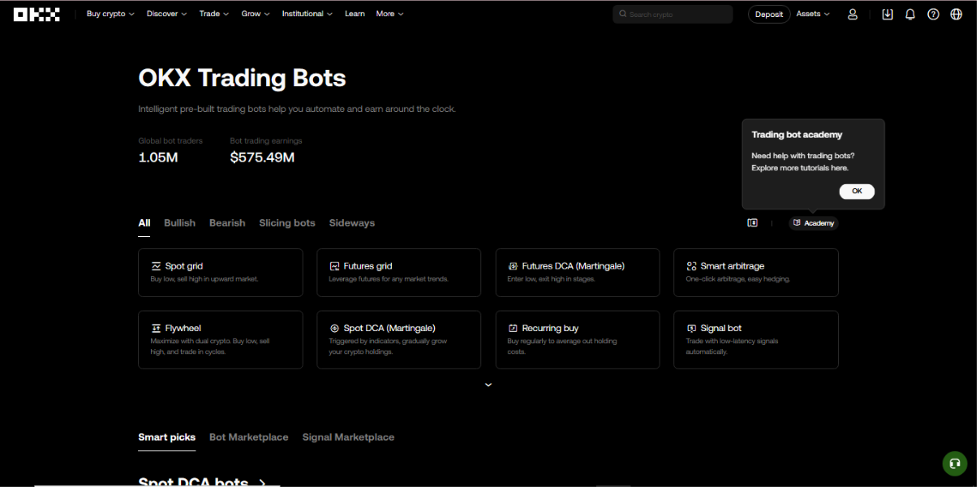The width and height of the screenshot is (980, 487).
Task: Click the Futures DCA (Martingale) icon
Action: (x=513, y=266)
